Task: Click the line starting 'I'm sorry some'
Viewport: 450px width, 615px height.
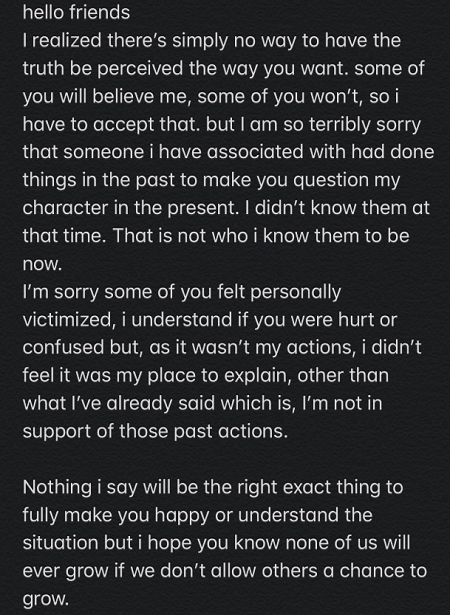Action: [x=182, y=292]
